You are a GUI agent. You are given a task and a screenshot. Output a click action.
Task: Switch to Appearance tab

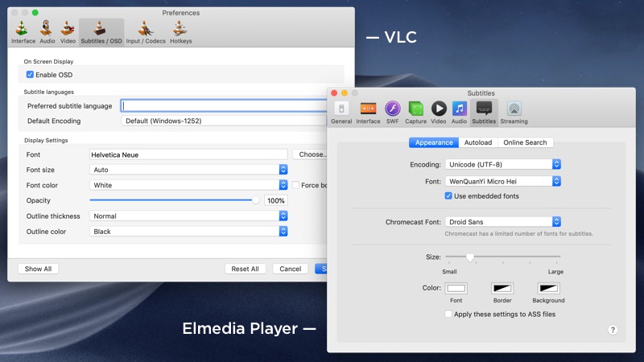point(434,142)
